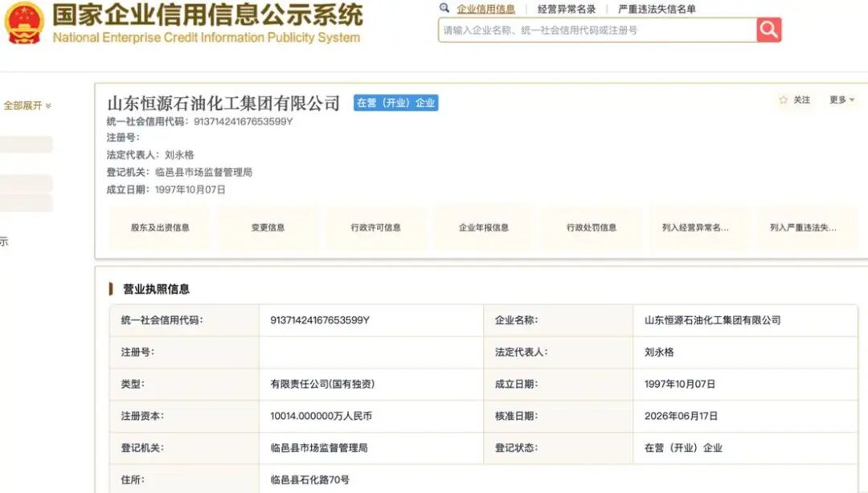The height and width of the screenshot is (493, 868).
Task: Click the 营业执照信息 section heading
Action: click(156, 289)
